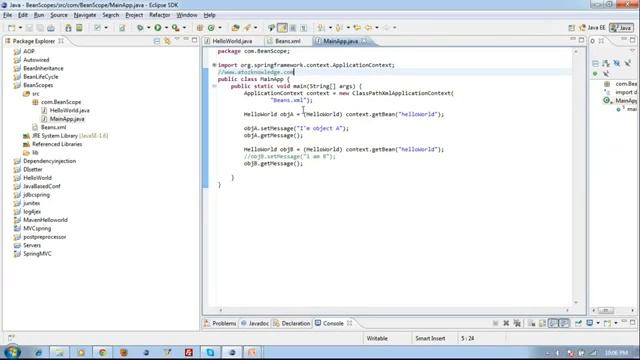Click Pin Console icon
Viewport: 640px width, 360px height.
(578, 323)
